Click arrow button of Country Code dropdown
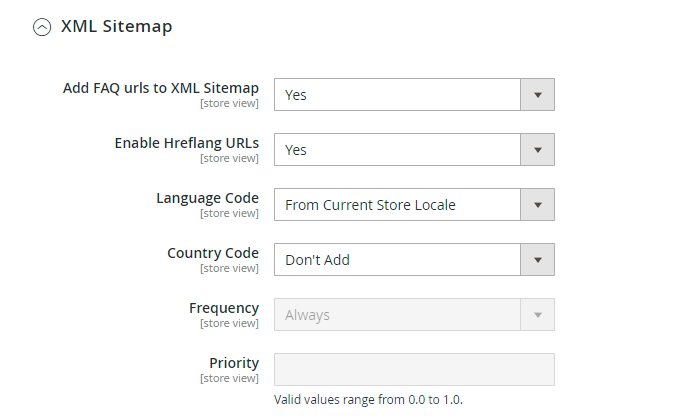This screenshot has width=684, height=416. click(537, 260)
